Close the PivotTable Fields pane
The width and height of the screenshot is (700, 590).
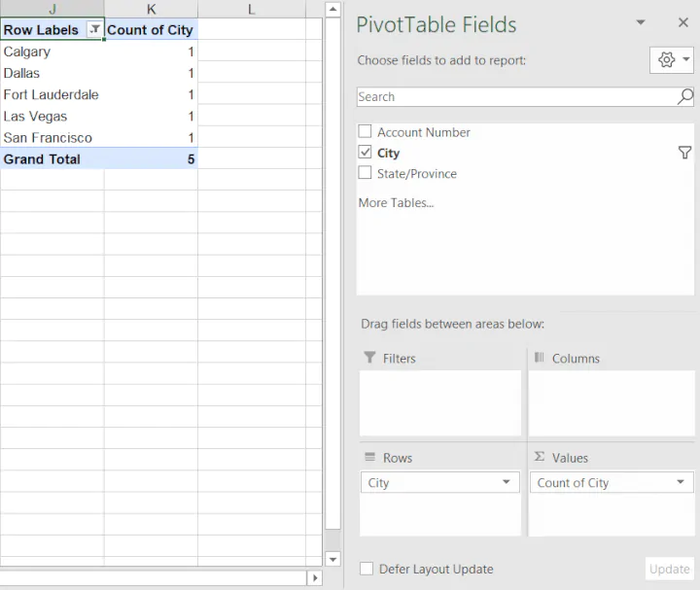coord(683,22)
